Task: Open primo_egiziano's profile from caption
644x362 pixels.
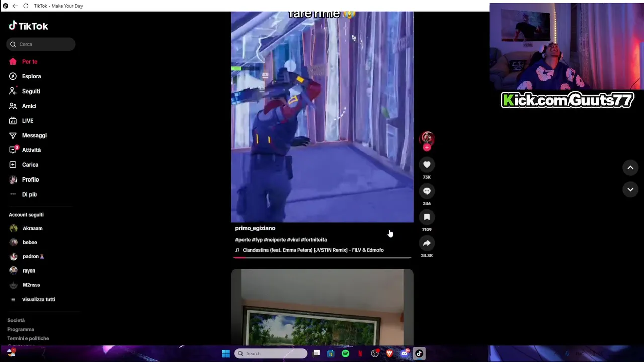Action: (x=255, y=228)
